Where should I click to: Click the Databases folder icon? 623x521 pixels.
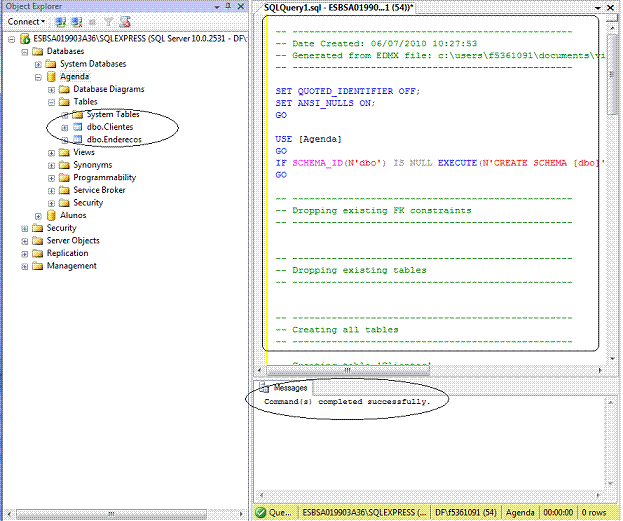click(38, 51)
